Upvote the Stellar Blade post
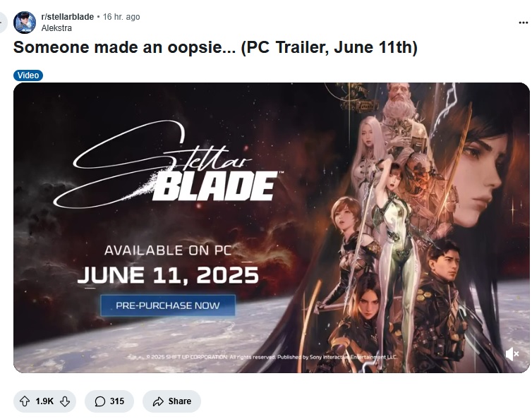Screen dimensions: 532x419 [x=25, y=401]
